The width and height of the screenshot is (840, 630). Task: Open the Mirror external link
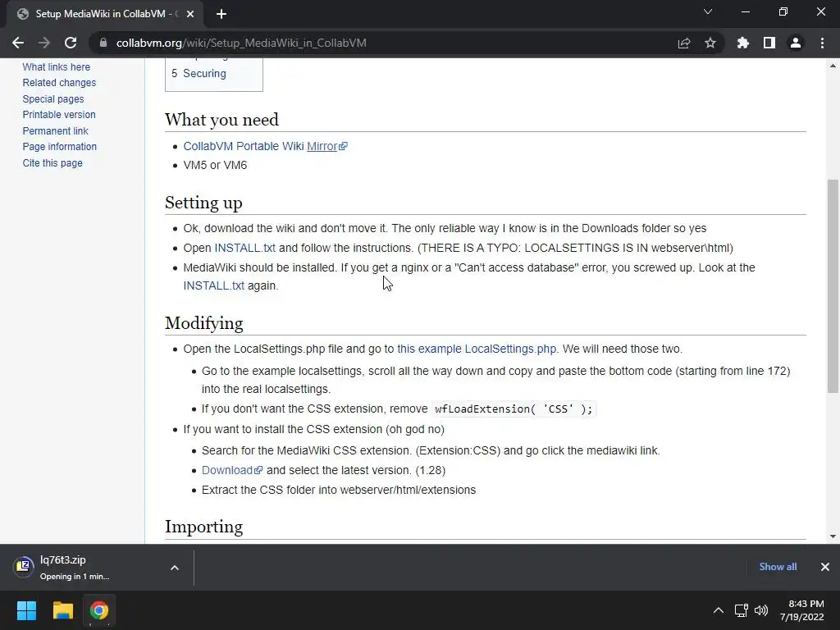coord(326,146)
